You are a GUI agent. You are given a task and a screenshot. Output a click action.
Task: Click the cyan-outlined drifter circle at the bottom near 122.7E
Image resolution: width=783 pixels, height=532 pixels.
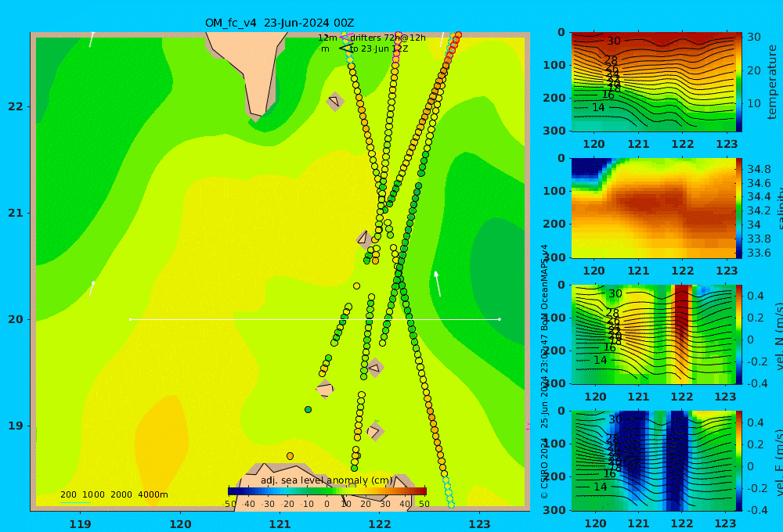point(451,505)
